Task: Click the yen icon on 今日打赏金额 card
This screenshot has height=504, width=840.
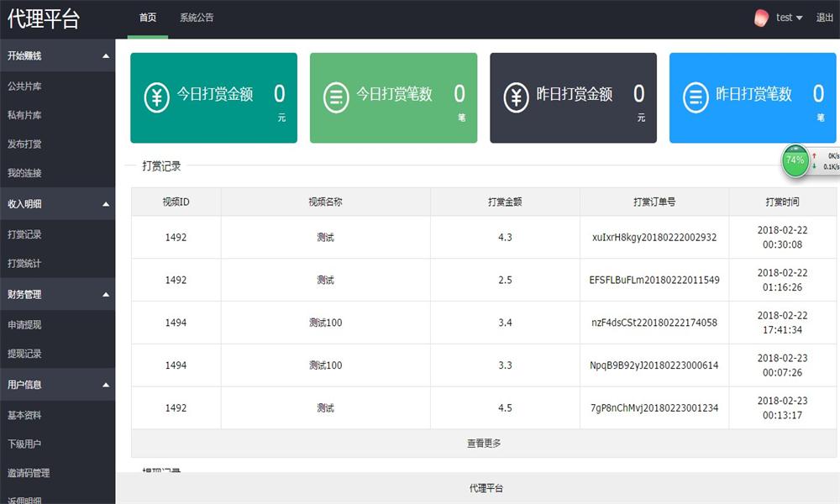Action: coord(156,97)
